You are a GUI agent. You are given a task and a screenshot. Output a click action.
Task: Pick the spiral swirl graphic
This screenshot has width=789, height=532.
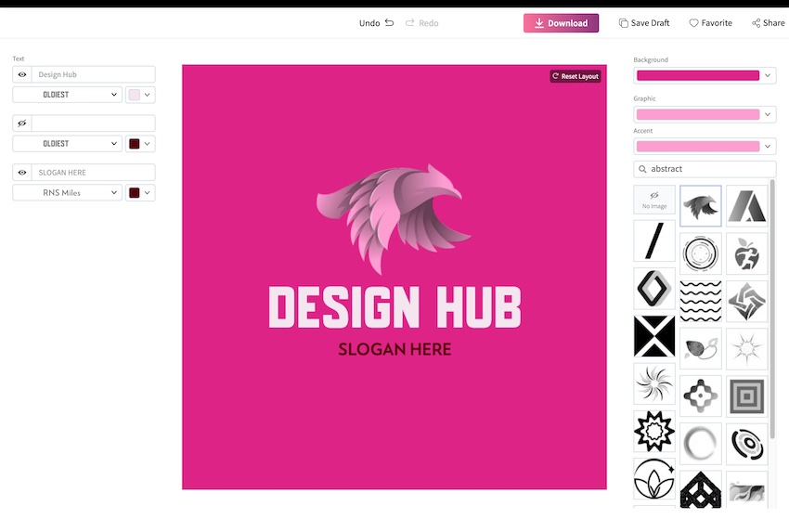point(654,383)
